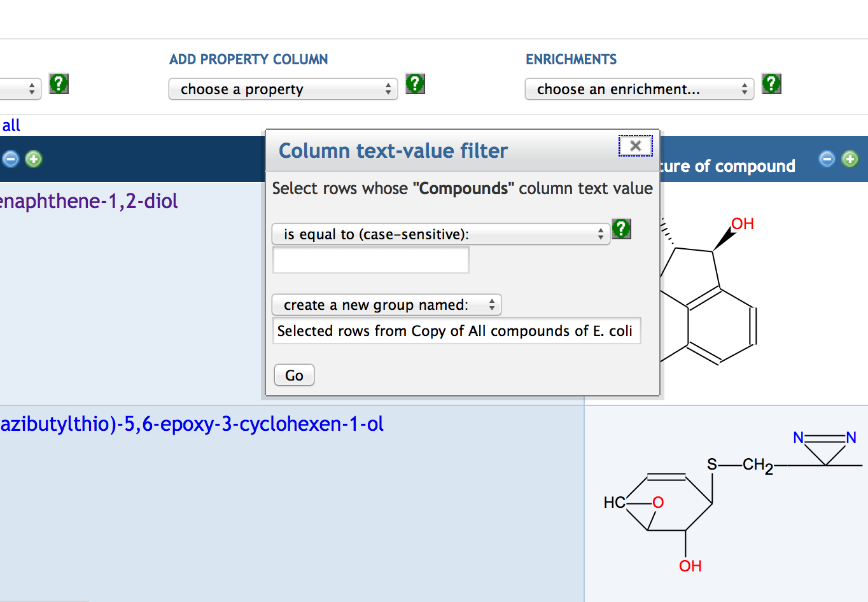Viewport: 868px width, 602px height.
Task: Open 'is equal to (case-sensitive)' operator dropdown
Action: (x=440, y=234)
